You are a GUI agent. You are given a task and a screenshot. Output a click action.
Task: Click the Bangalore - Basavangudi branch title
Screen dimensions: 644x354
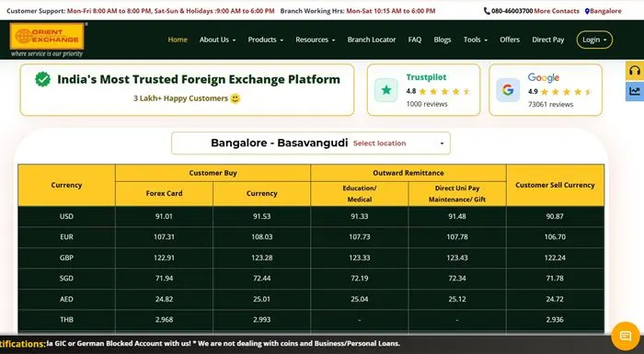point(280,143)
